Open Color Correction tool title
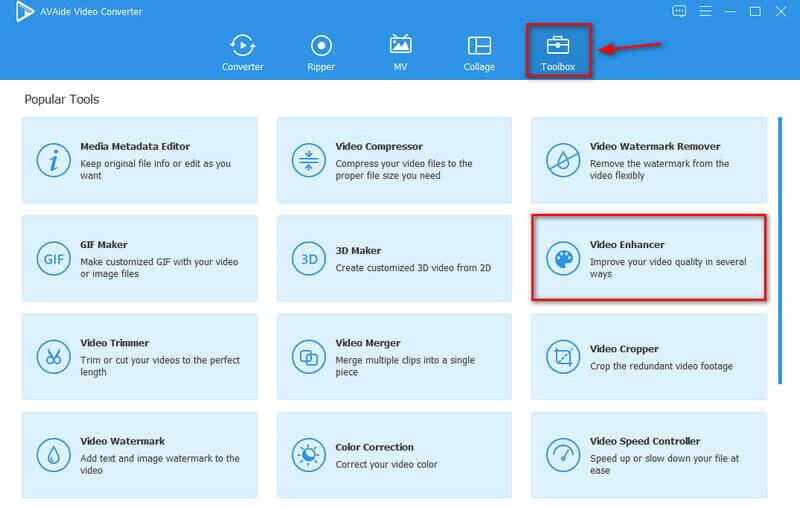Image resolution: width=800 pixels, height=508 pixels. pyautogui.click(x=374, y=447)
